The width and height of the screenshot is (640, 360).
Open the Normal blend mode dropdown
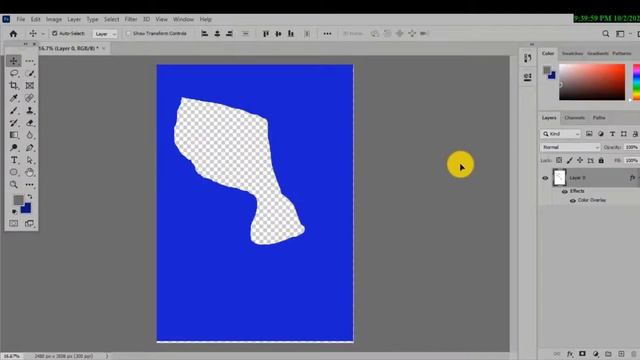(x=570, y=147)
